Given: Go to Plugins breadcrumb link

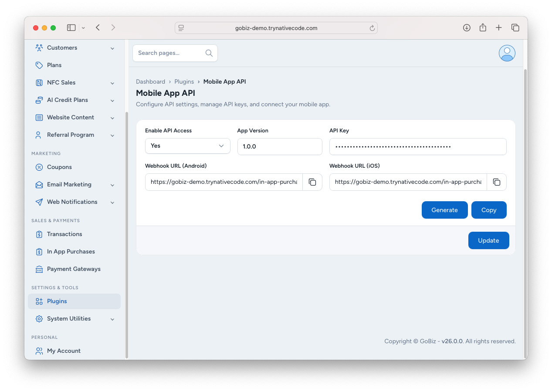Looking at the screenshot, I should 184,82.
